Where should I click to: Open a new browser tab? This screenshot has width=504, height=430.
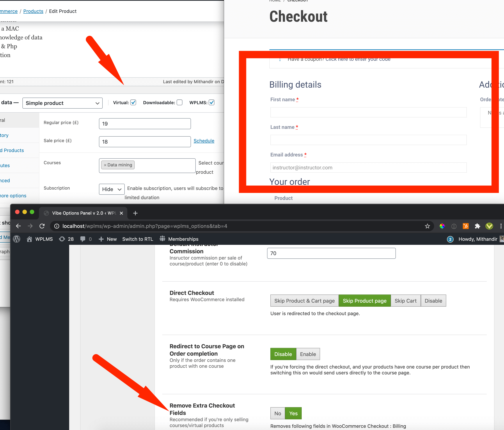pos(136,213)
